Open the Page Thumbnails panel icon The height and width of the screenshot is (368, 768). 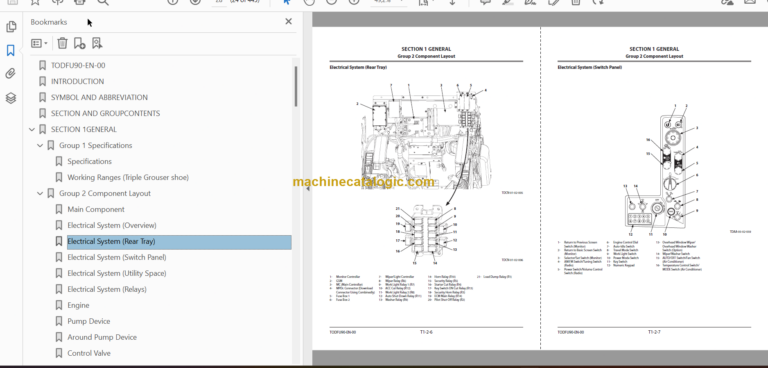(x=11, y=27)
